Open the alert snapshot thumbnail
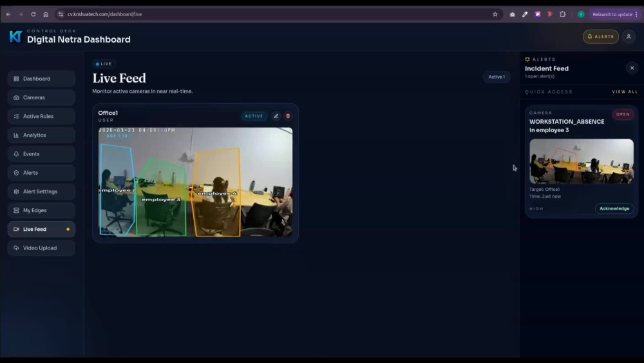The image size is (644, 363). pyautogui.click(x=581, y=161)
